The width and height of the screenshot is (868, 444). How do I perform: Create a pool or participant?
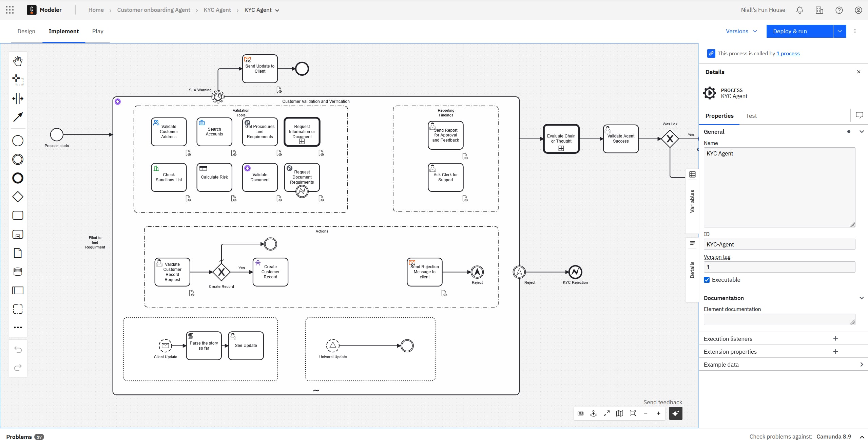(18, 290)
